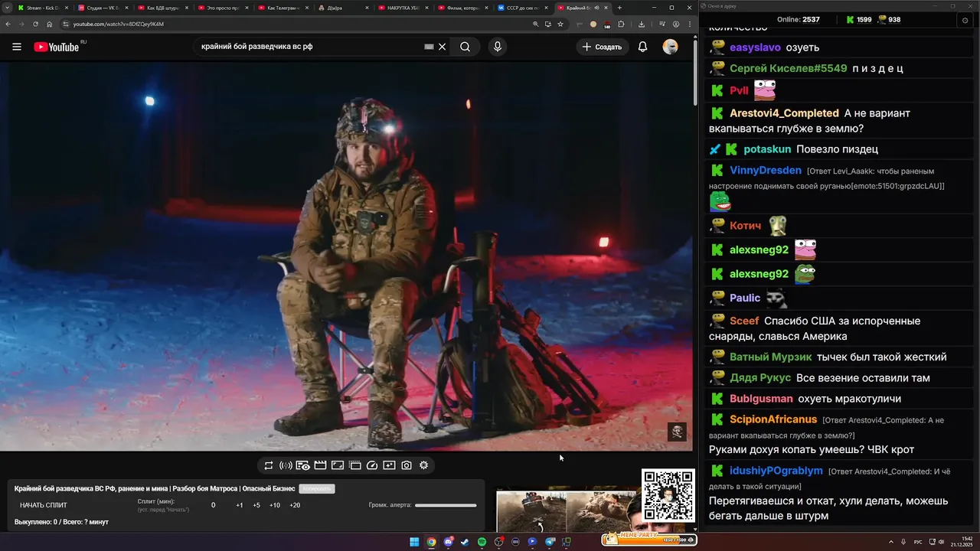This screenshot has width=980, height=551.
Task: Clear the YouTube search query with the X
Action: [x=442, y=47]
